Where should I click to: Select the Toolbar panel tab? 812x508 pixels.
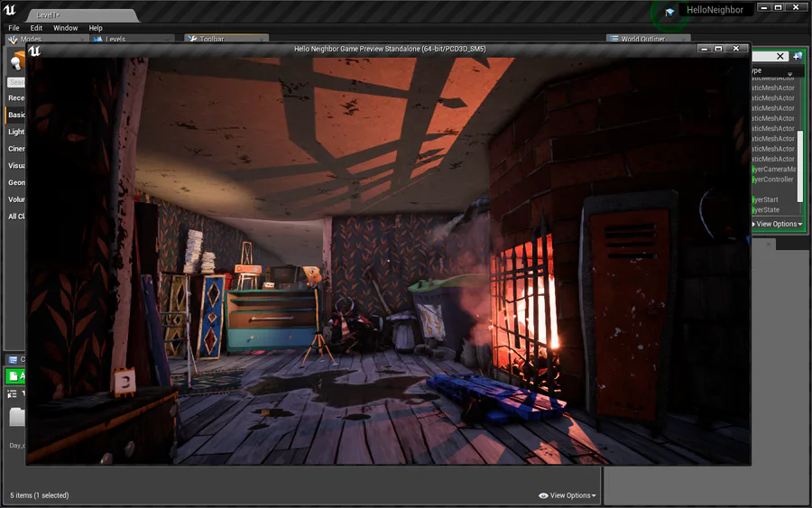tap(226, 39)
